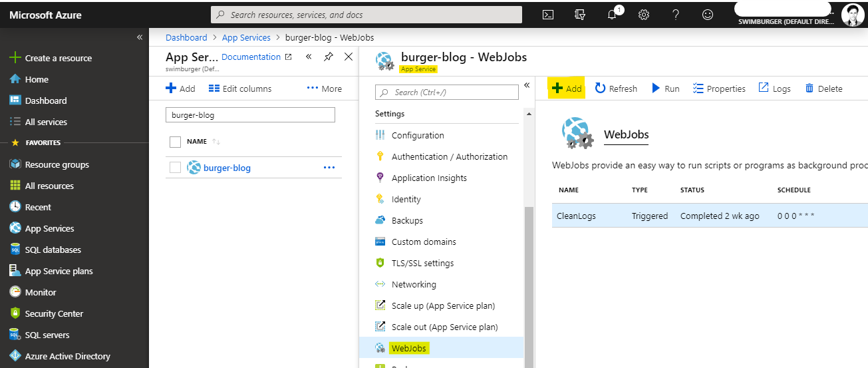Click the Monitor gauge icon
The image size is (868, 368).
pos(15,292)
